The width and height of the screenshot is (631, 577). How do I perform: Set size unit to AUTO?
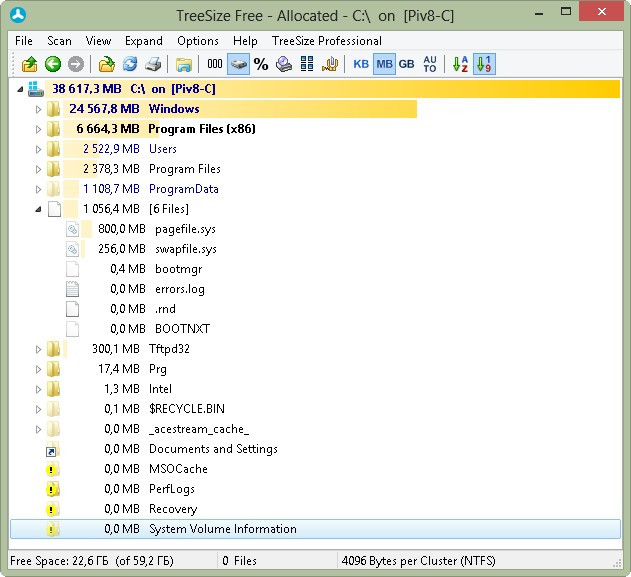[x=430, y=64]
